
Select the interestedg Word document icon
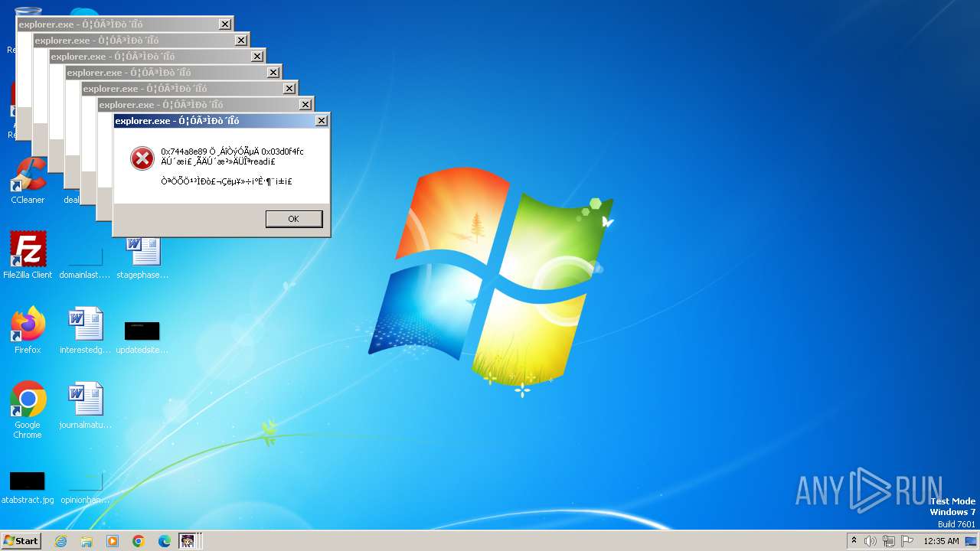coord(85,331)
